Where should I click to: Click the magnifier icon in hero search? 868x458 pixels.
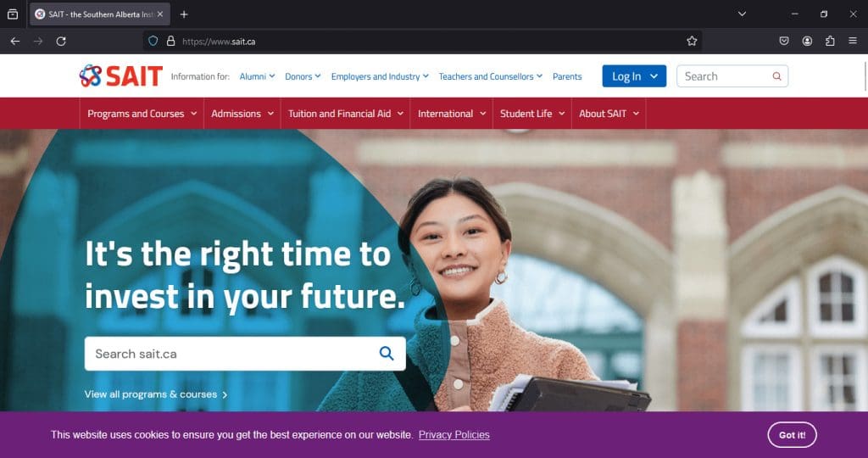click(387, 354)
